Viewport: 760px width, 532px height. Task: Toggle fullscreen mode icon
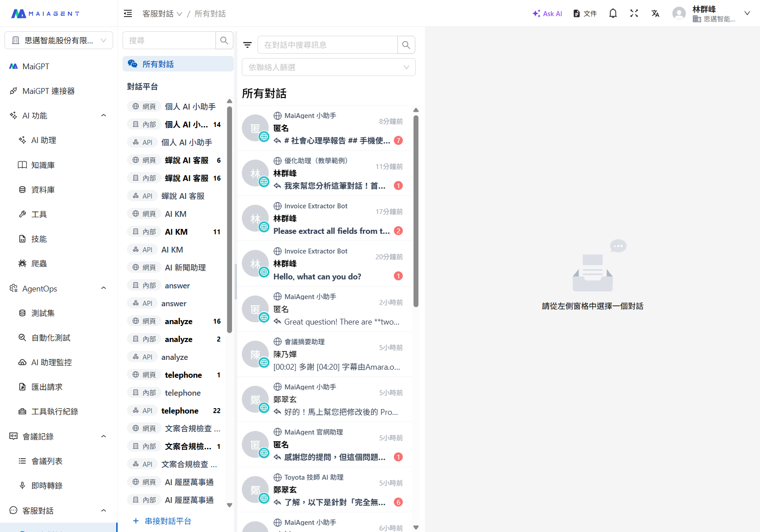pos(634,13)
